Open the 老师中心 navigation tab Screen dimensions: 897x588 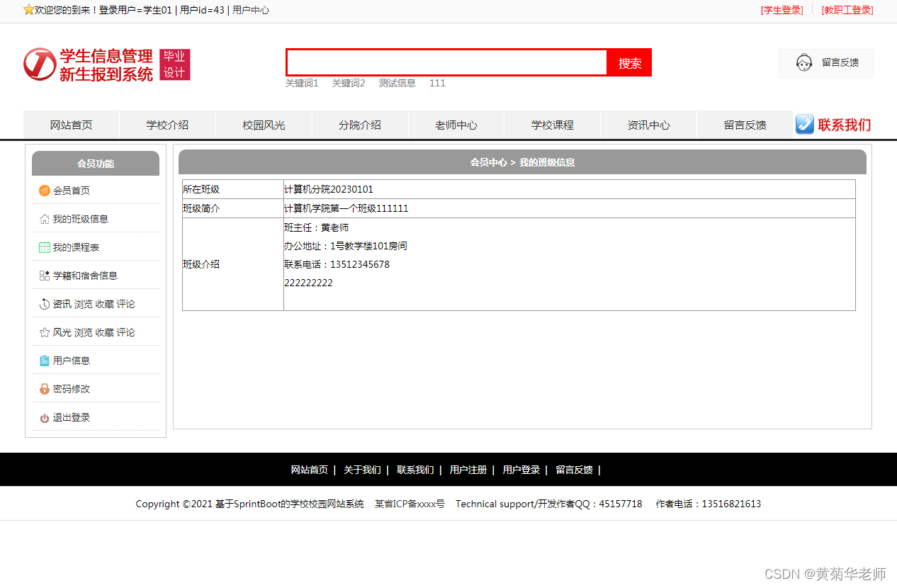(456, 125)
